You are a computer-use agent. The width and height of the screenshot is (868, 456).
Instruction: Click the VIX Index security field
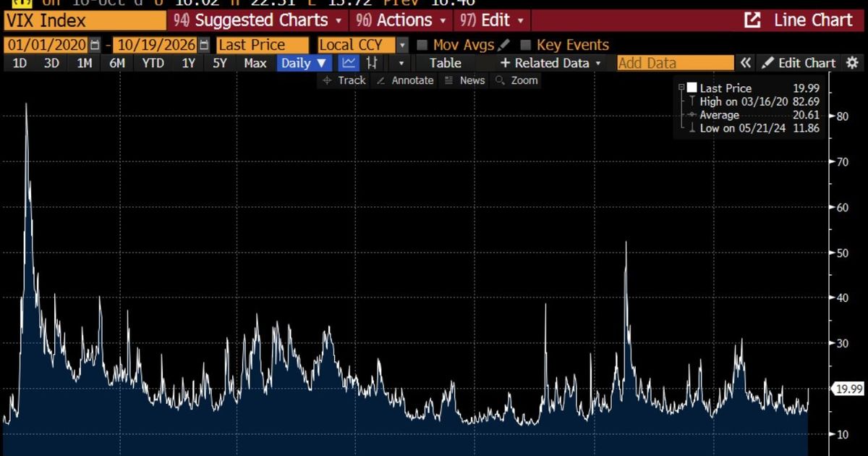tap(84, 20)
